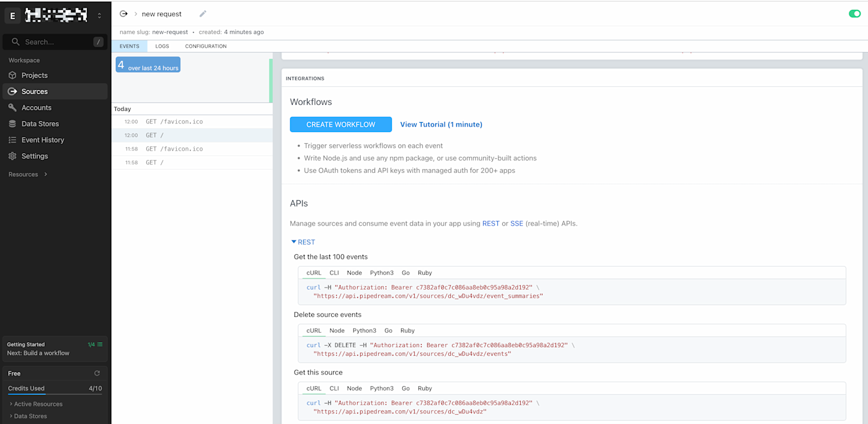Click the DELETE events curl code block
868x424 pixels.
click(572, 350)
